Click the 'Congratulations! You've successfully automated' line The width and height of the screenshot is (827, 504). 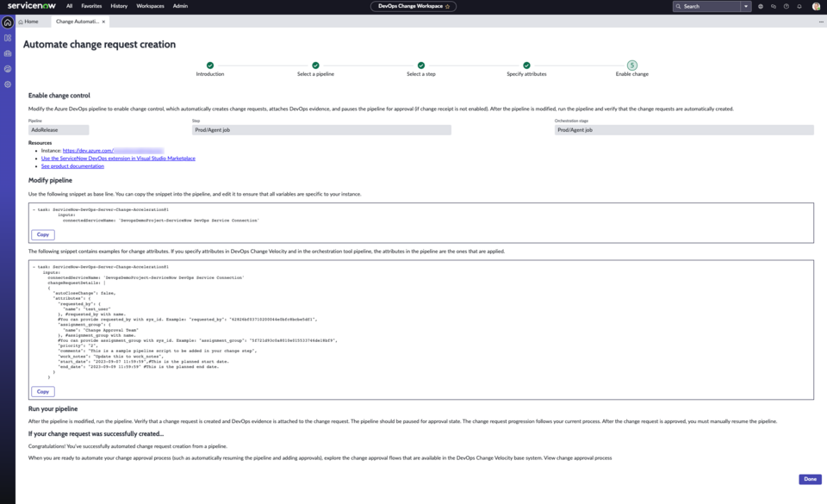click(x=127, y=446)
